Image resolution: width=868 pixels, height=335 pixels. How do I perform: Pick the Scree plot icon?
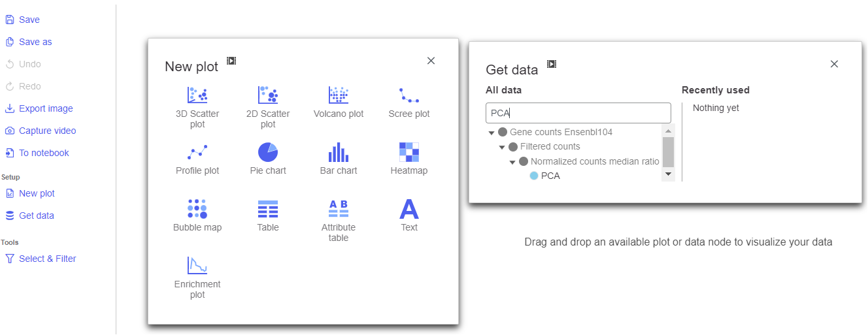pyautogui.click(x=409, y=95)
